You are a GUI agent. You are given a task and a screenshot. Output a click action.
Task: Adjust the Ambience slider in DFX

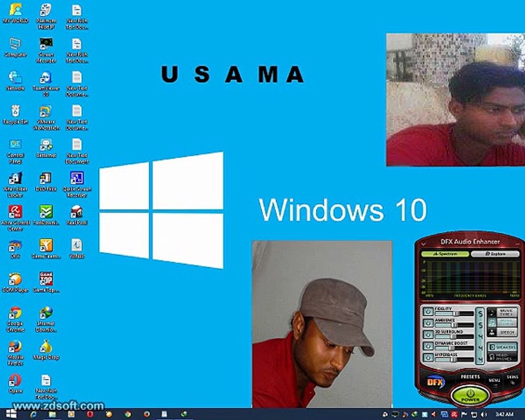[454, 325]
